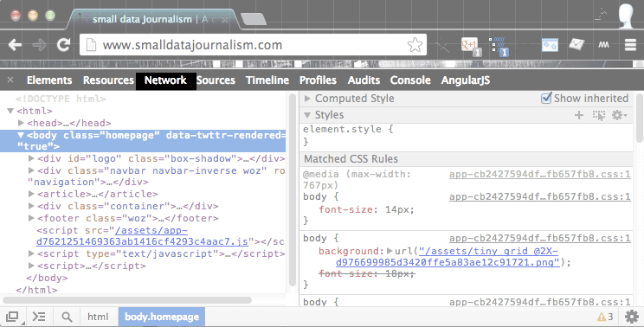Expand the footer class woz node

click(31, 218)
